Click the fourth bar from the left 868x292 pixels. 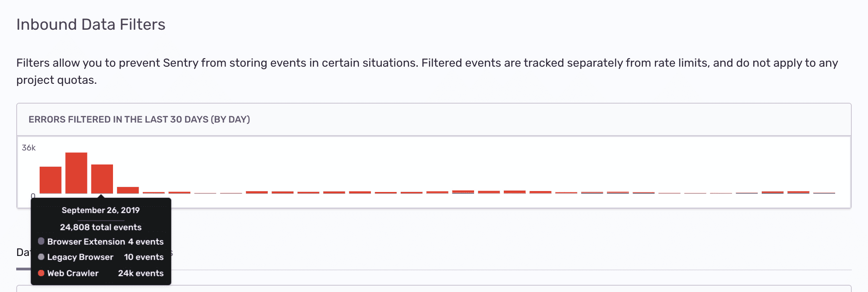[128, 190]
